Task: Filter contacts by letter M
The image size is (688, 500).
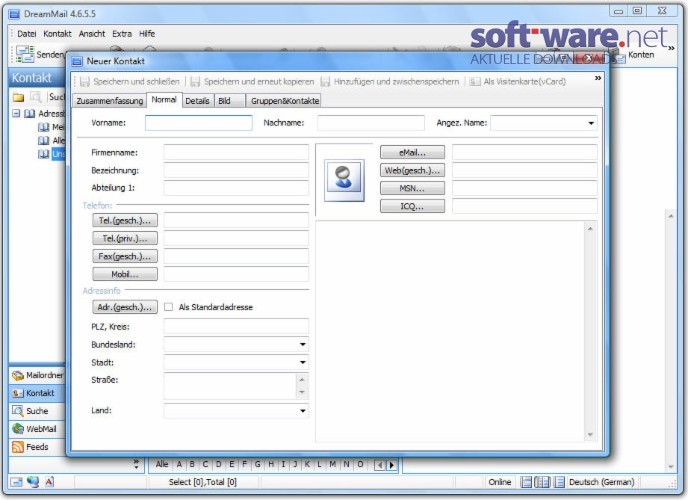Action: point(333,464)
